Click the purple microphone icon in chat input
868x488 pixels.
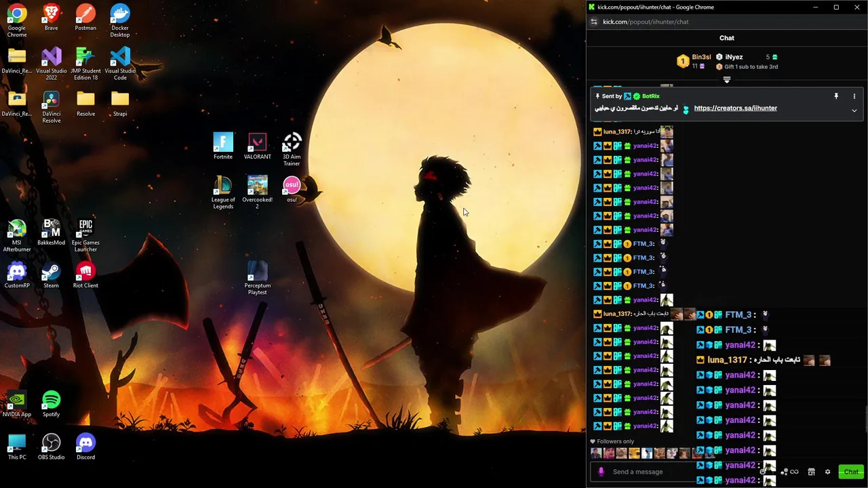[601, 472]
